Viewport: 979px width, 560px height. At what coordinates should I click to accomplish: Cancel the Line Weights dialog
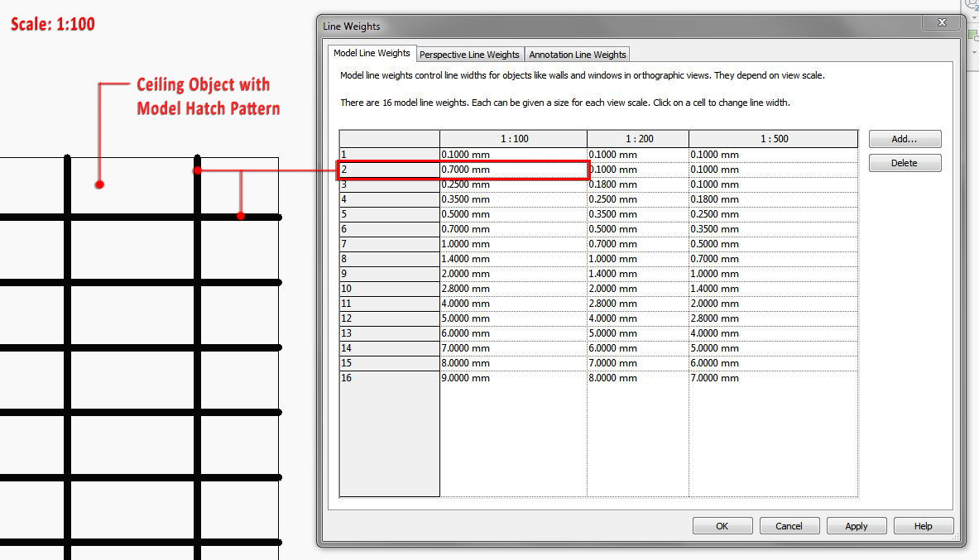click(789, 525)
